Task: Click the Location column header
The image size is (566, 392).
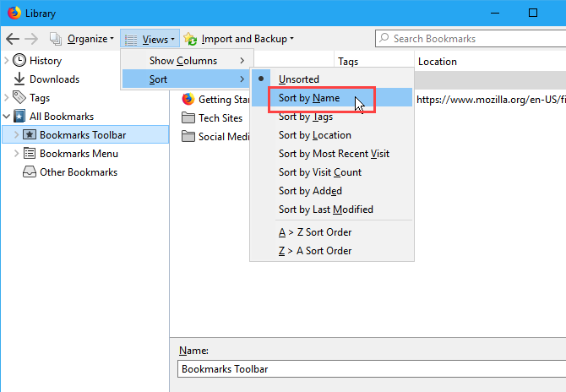Action: pos(437,62)
